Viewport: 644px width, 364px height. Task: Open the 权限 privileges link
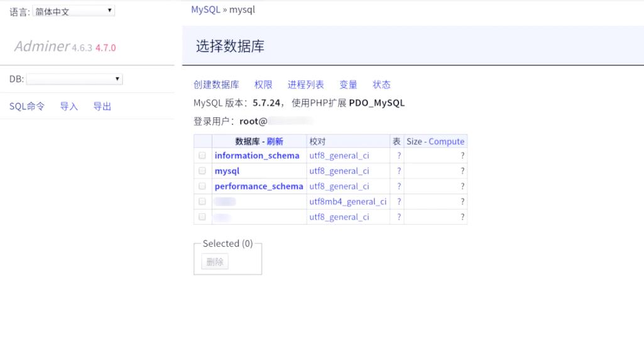263,85
